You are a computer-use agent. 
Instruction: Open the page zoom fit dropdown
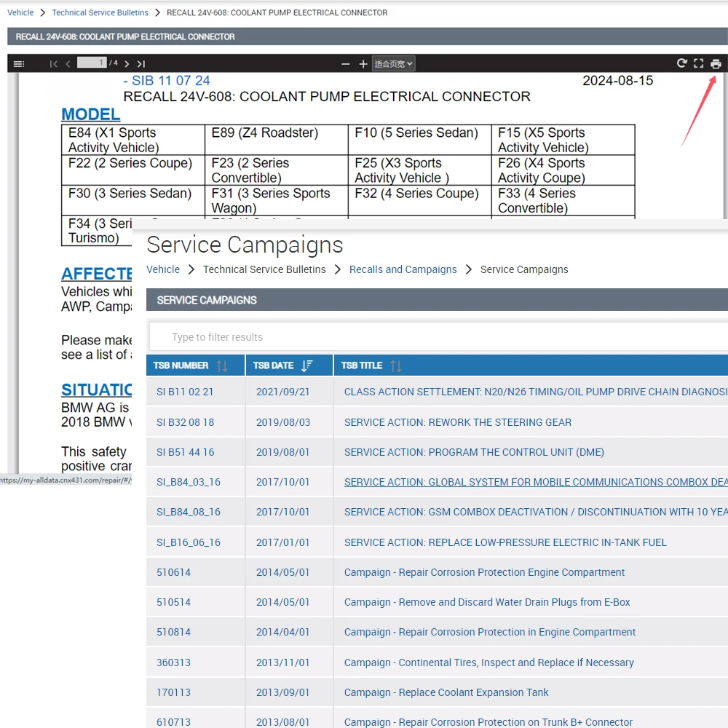(x=394, y=64)
